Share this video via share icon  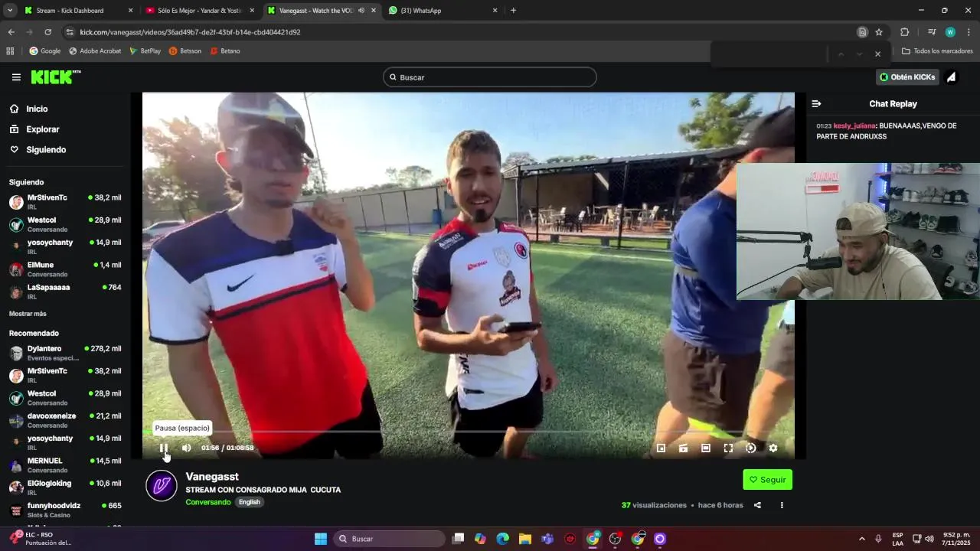(757, 505)
